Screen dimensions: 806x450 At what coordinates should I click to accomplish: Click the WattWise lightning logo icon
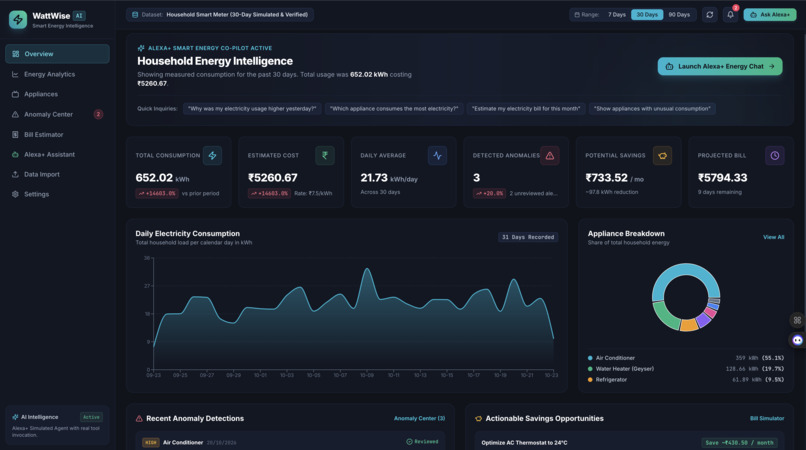[18, 20]
